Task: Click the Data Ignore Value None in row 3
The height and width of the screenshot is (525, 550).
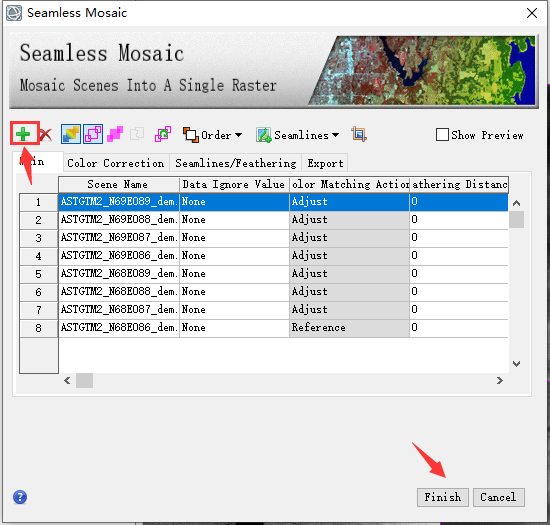Action: click(x=234, y=238)
